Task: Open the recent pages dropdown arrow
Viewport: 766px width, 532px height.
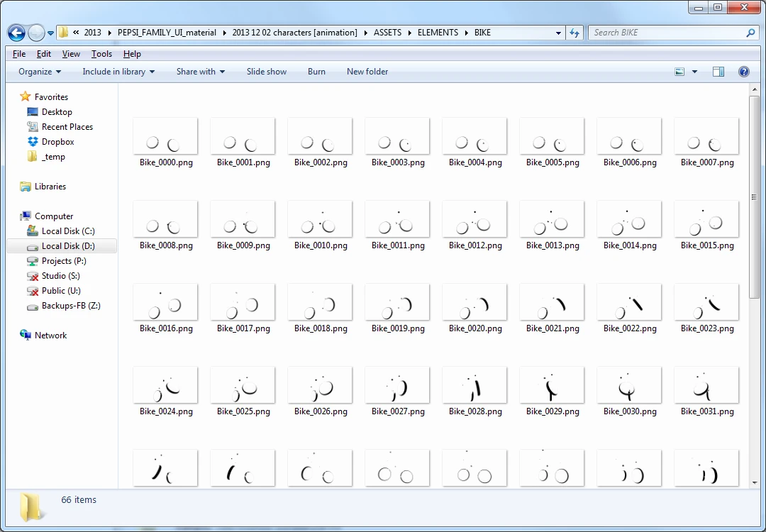Action: click(x=50, y=33)
